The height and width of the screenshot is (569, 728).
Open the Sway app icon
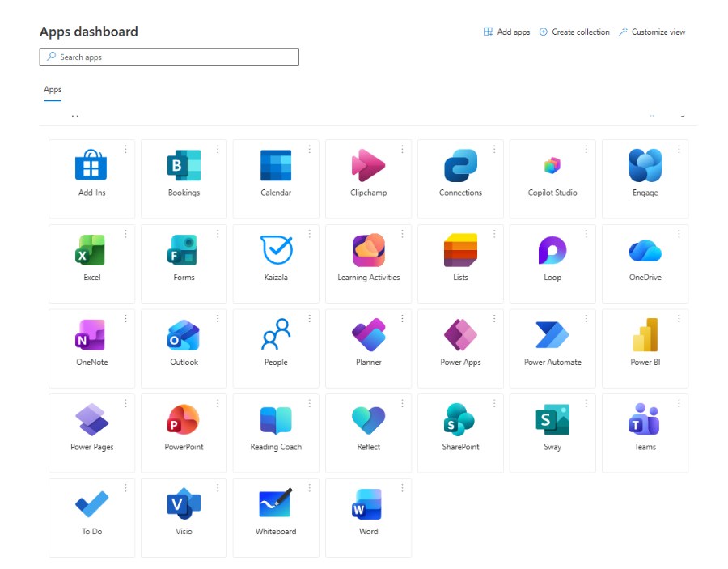coord(552,419)
